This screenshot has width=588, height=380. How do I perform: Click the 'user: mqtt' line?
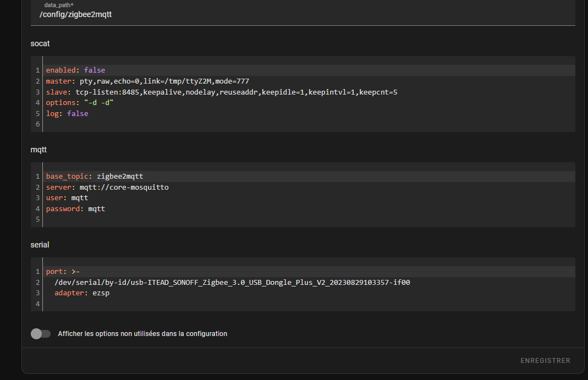coord(67,198)
